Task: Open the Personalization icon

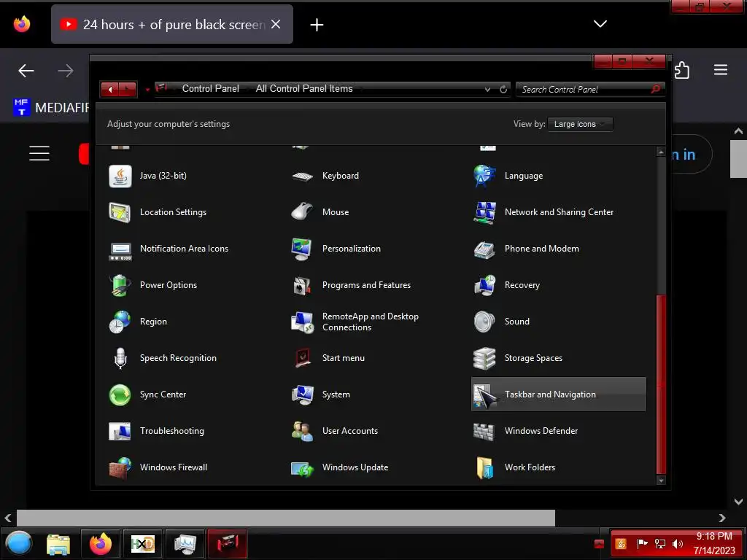Action: point(303,249)
